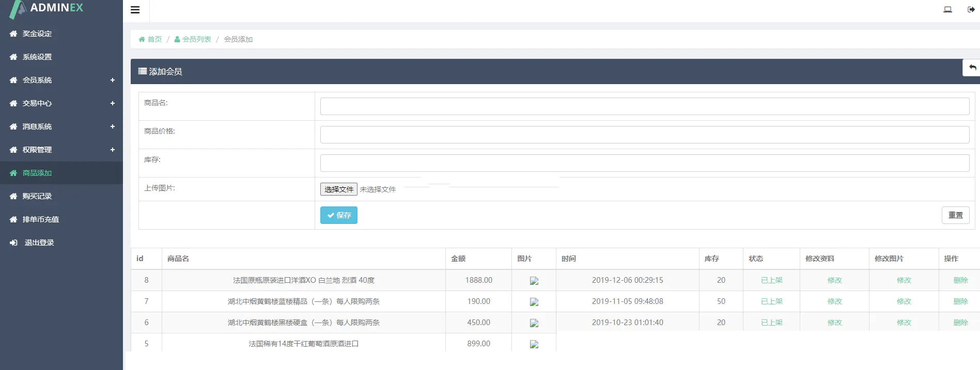
Task: Click 修改 under 修改资料 for id 6
Action: pos(835,323)
